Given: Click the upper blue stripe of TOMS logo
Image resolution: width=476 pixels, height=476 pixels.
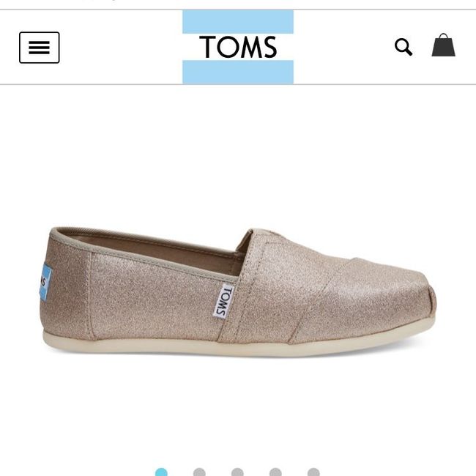Looking at the screenshot, I should point(238,21).
